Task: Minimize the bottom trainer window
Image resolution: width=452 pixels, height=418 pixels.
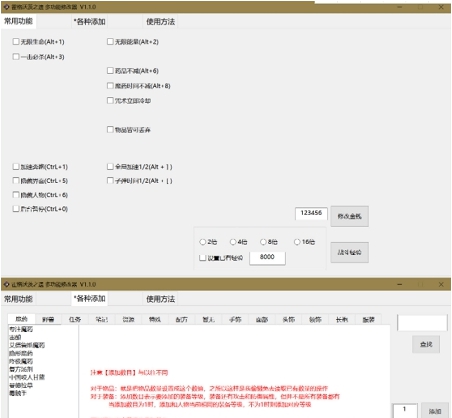Action: click(x=400, y=284)
